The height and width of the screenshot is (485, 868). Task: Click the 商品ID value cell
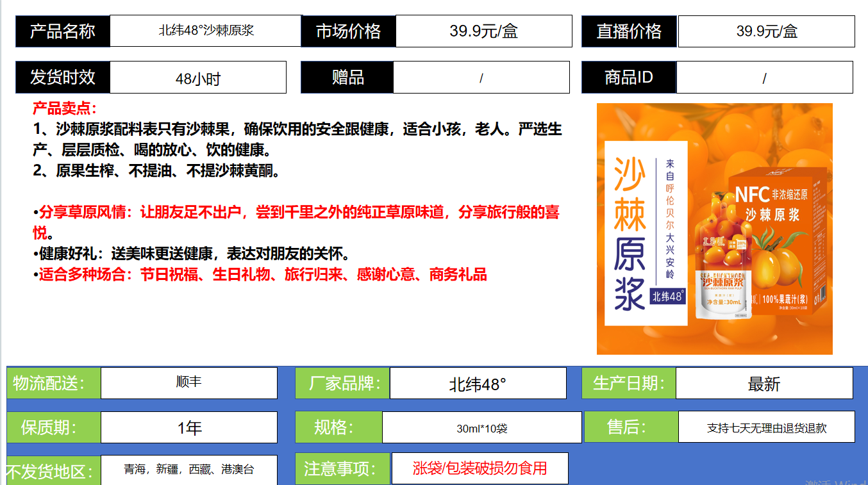coord(764,78)
